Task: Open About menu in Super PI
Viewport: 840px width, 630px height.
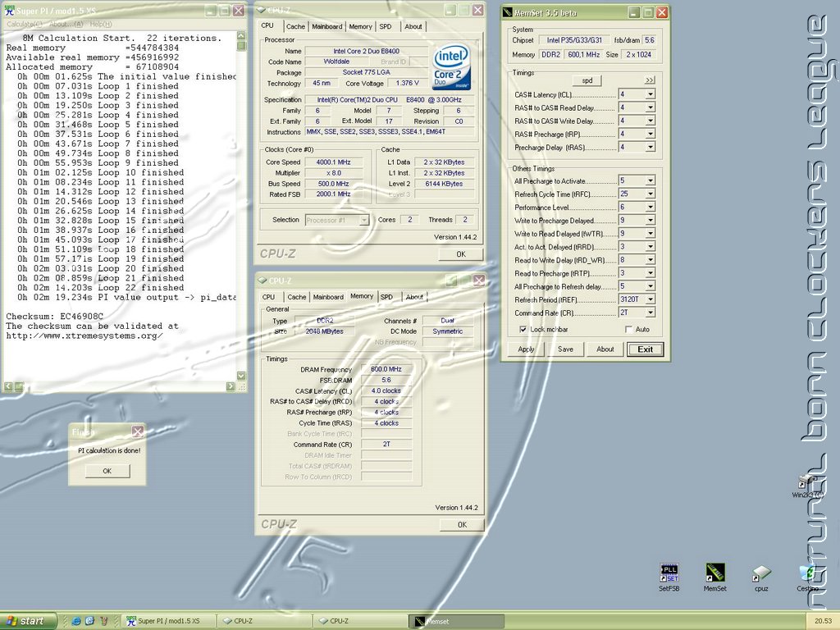Action: coord(66,24)
